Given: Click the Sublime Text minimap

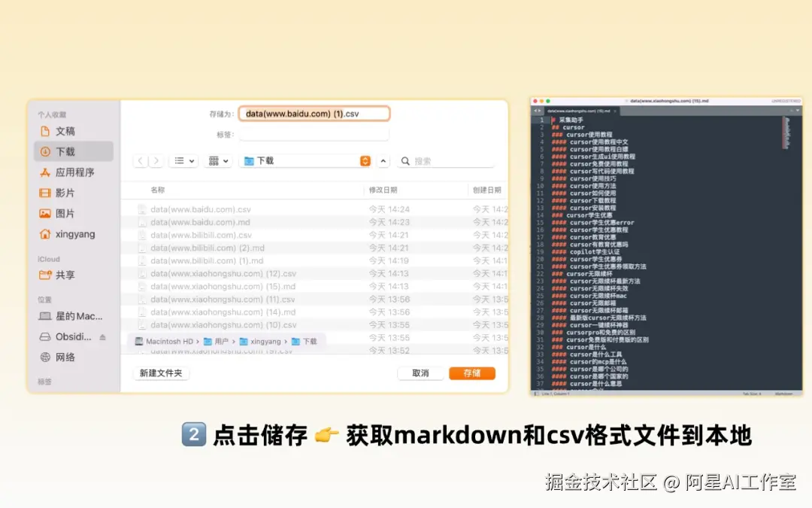Looking at the screenshot, I should click(x=786, y=132).
